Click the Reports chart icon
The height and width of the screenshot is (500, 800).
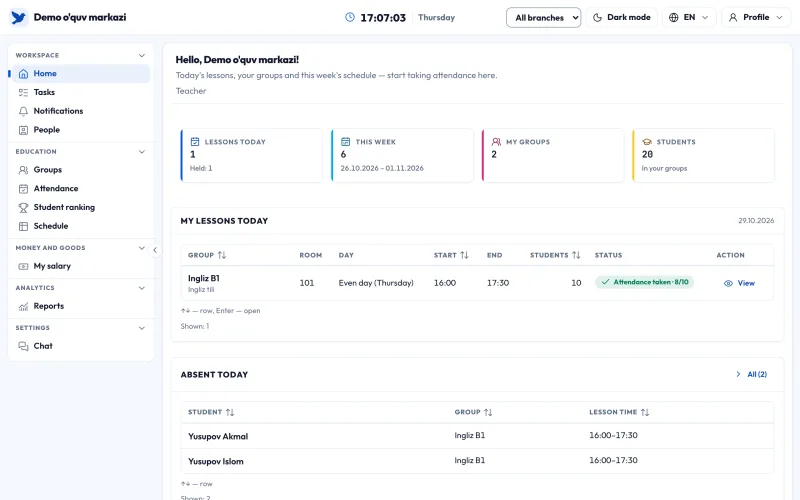tap(23, 306)
